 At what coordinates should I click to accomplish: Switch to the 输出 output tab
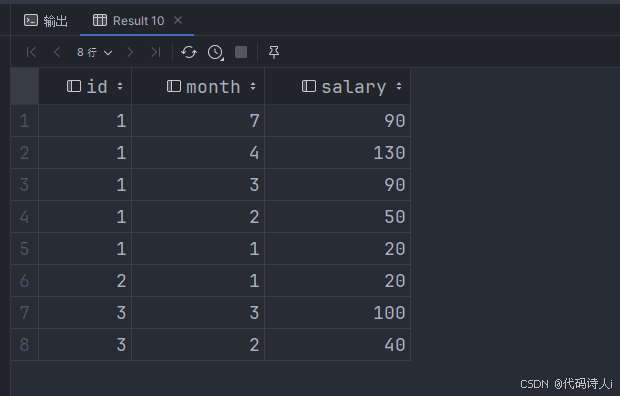pyautogui.click(x=46, y=21)
